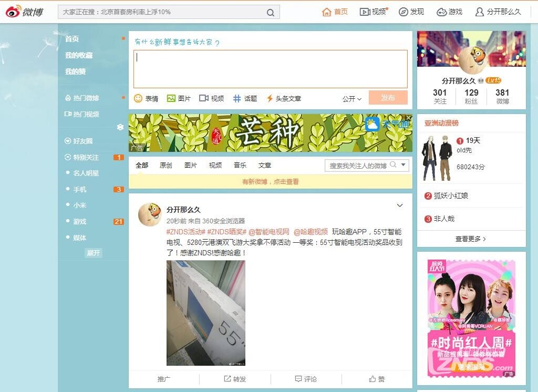The width and height of the screenshot is (538, 392).
Task: Open the 媒体 group in sidebar
Action: point(80,238)
